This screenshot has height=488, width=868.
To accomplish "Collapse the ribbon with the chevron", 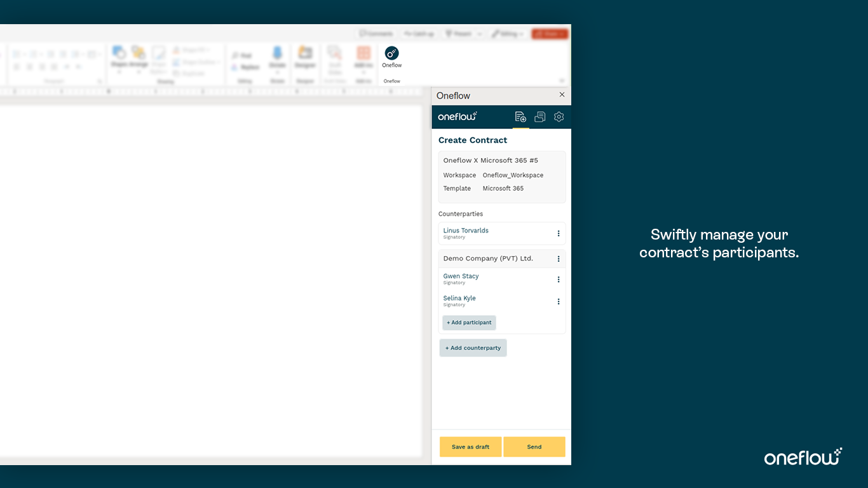I will (562, 81).
